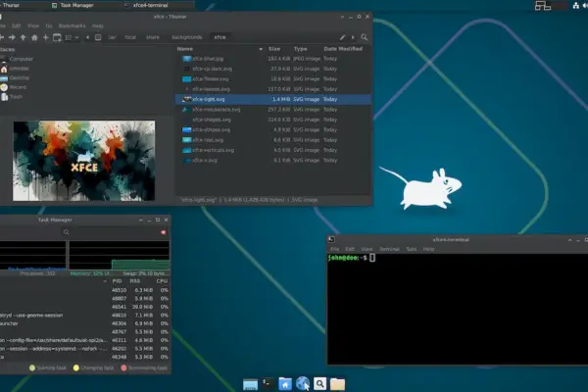The image size is (588, 392).
Task: Jump to the 'local' path segment
Action: click(130, 37)
